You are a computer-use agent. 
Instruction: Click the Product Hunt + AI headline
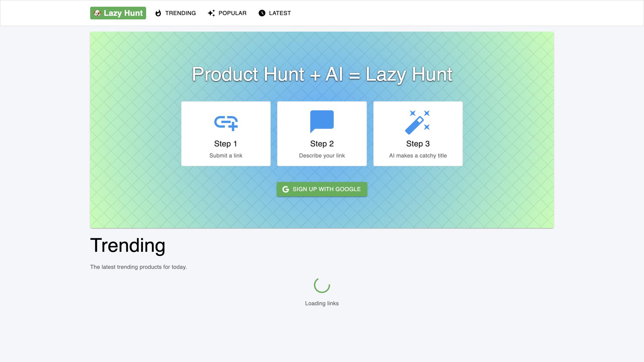click(x=322, y=74)
